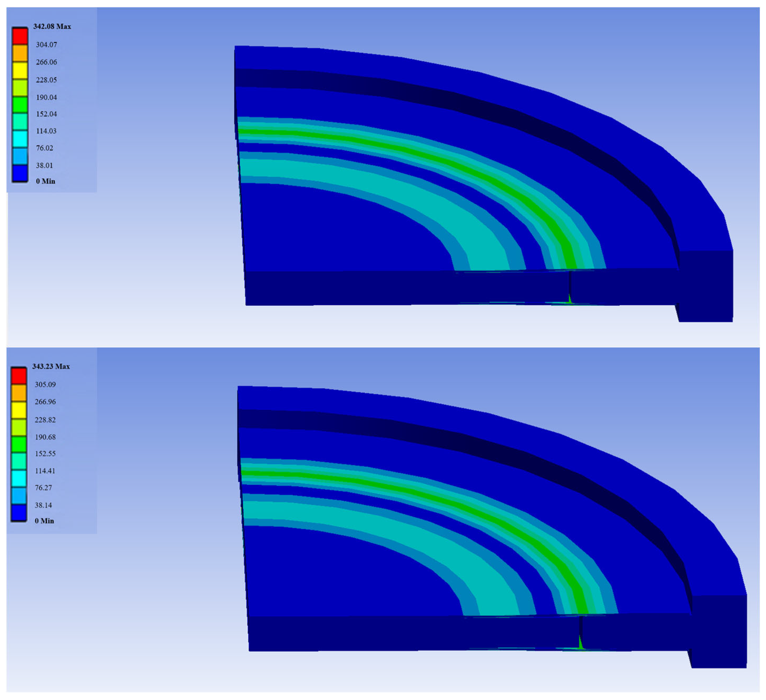
Task: Click the dark blue swatch in top legend
Action: [x=20, y=173]
